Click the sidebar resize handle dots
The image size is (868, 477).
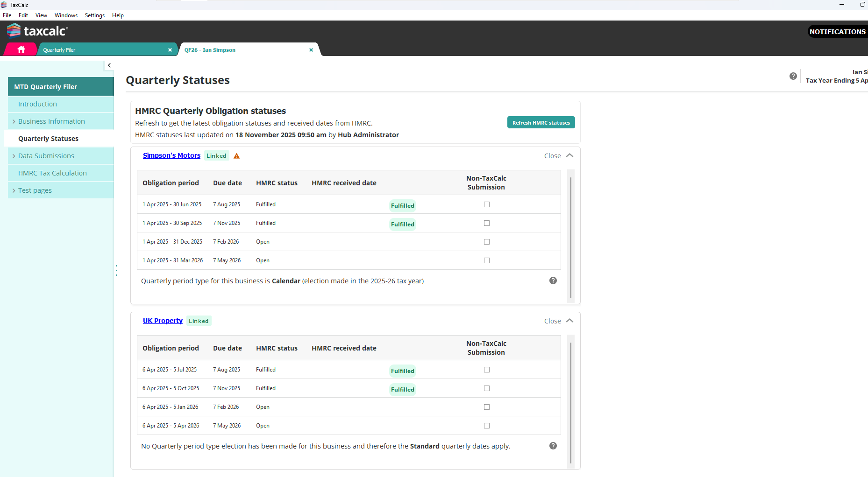(x=116, y=270)
